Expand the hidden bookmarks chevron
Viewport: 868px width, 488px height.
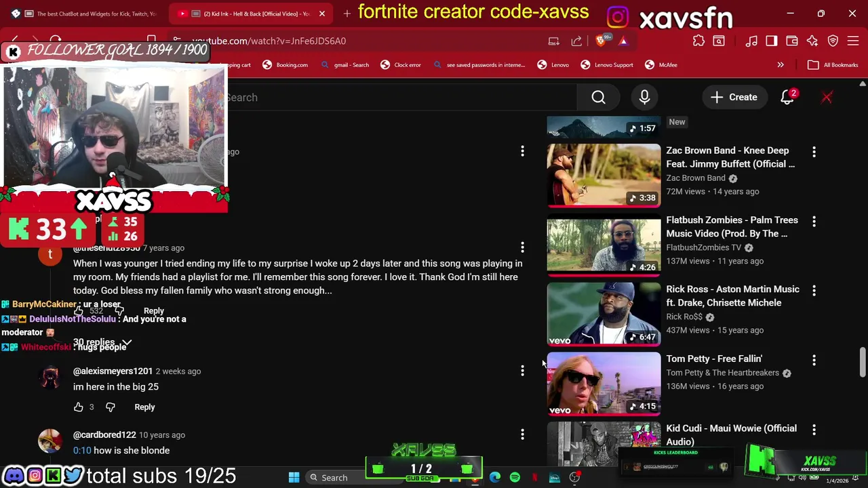point(781,65)
